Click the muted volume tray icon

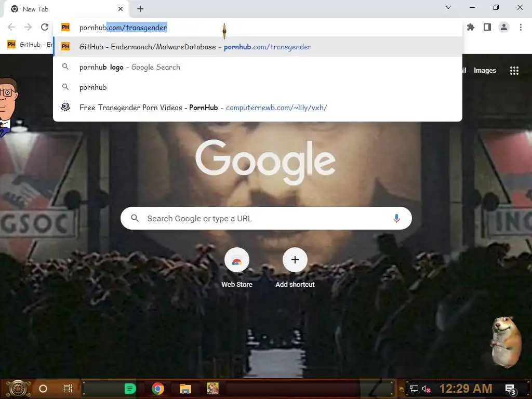tap(426, 389)
